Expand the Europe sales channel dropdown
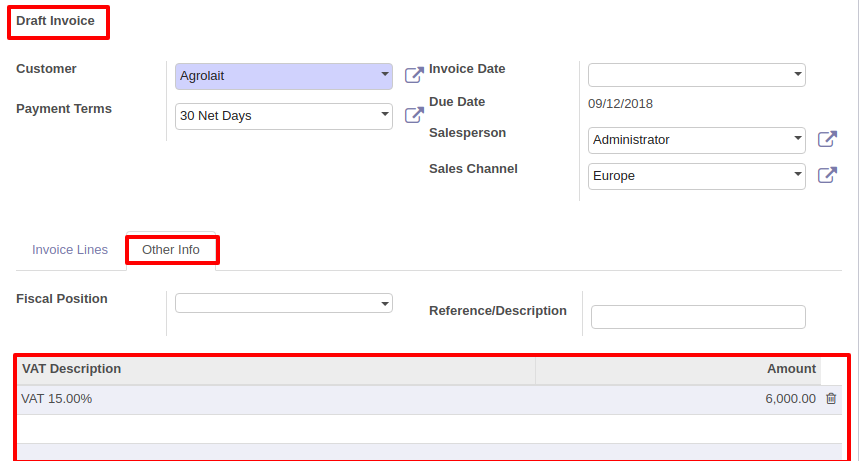The width and height of the screenshot is (859, 461). pyautogui.click(x=697, y=177)
